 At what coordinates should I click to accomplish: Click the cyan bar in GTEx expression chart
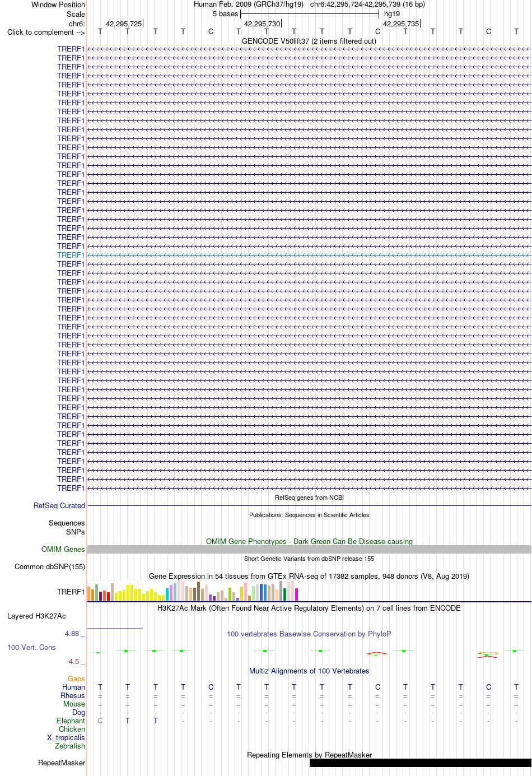point(167,594)
